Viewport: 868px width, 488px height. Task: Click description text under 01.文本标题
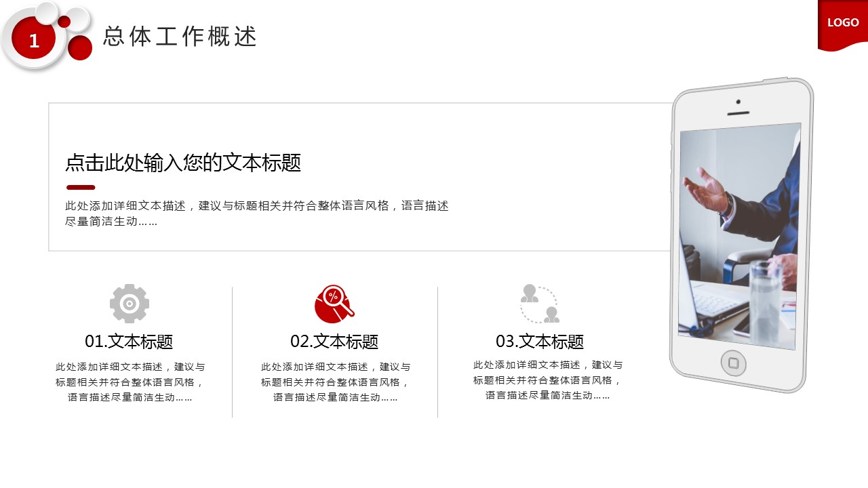[130, 382]
